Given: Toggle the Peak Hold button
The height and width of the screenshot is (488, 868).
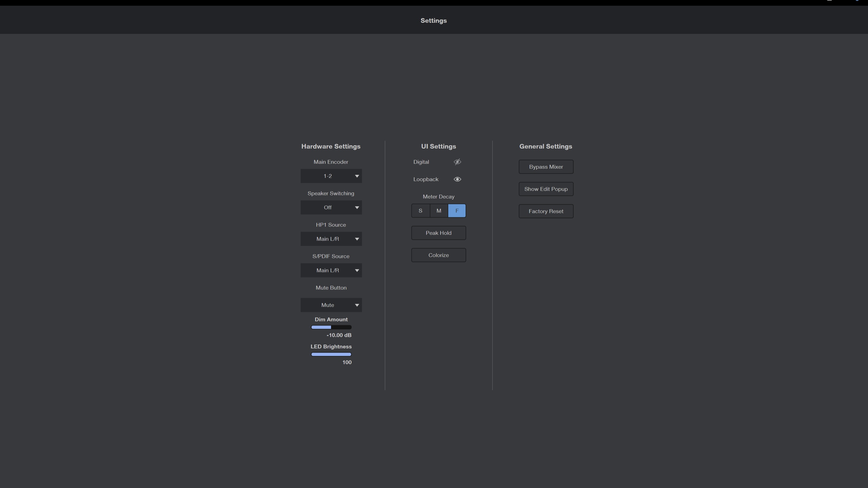Looking at the screenshot, I should (x=438, y=233).
